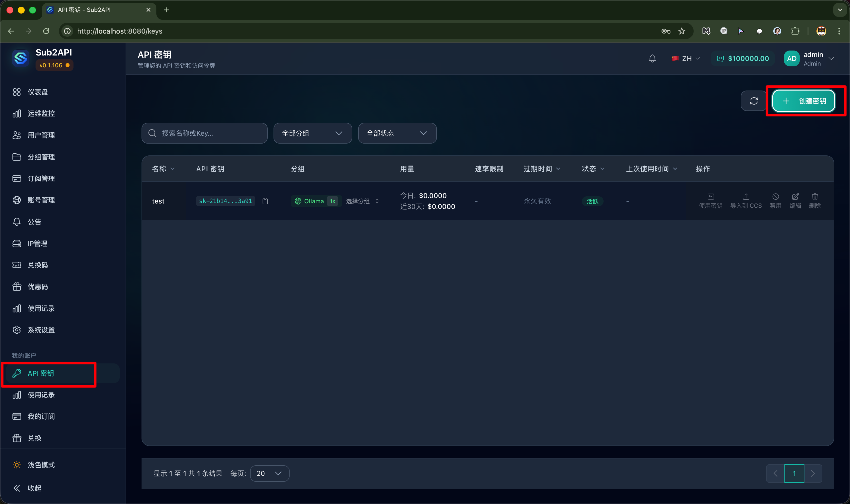Click the $100000.00 balance badge

click(x=742, y=59)
